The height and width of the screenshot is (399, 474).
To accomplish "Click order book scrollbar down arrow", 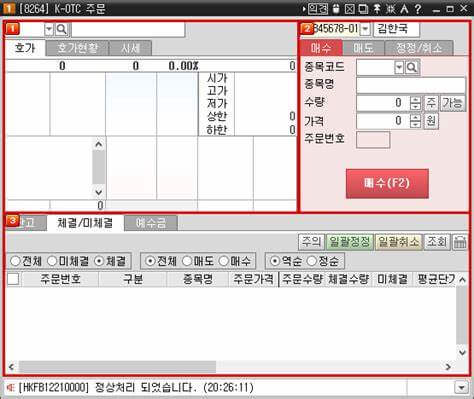I will pos(98,192).
